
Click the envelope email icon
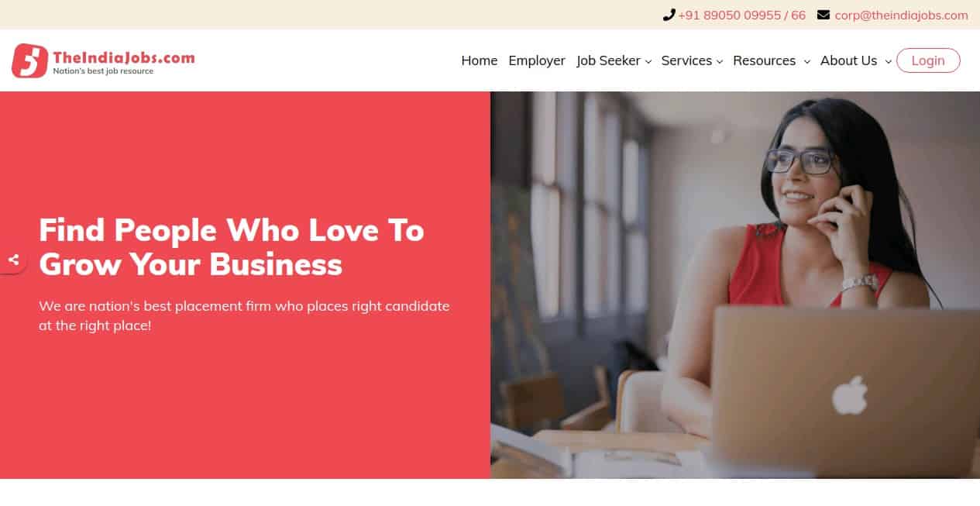tap(824, 15)
